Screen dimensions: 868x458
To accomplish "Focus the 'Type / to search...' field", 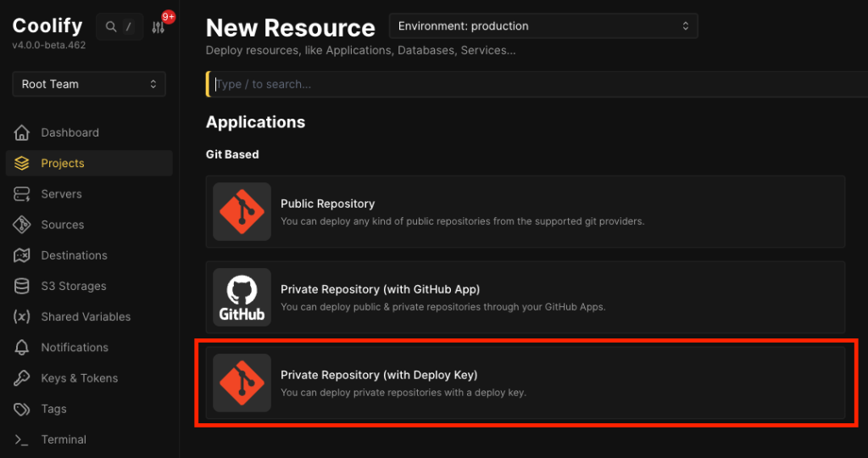I will click(x=537, y=84).
